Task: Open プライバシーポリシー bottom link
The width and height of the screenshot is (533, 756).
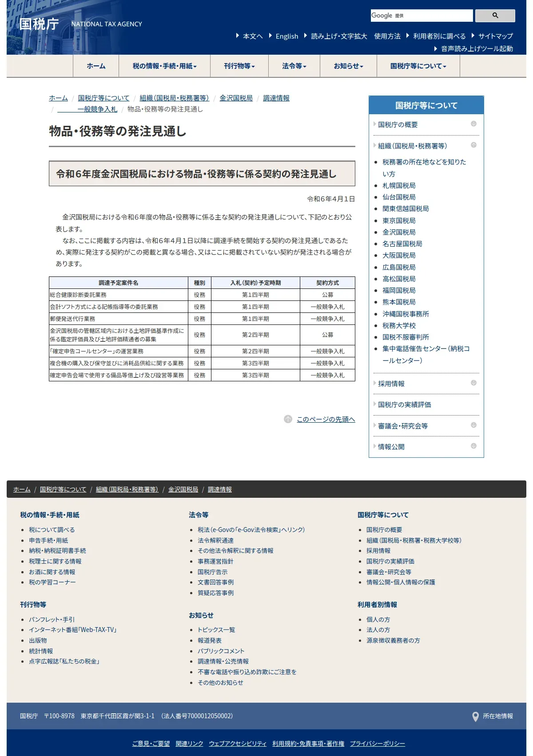Action: tap(378, 744)
